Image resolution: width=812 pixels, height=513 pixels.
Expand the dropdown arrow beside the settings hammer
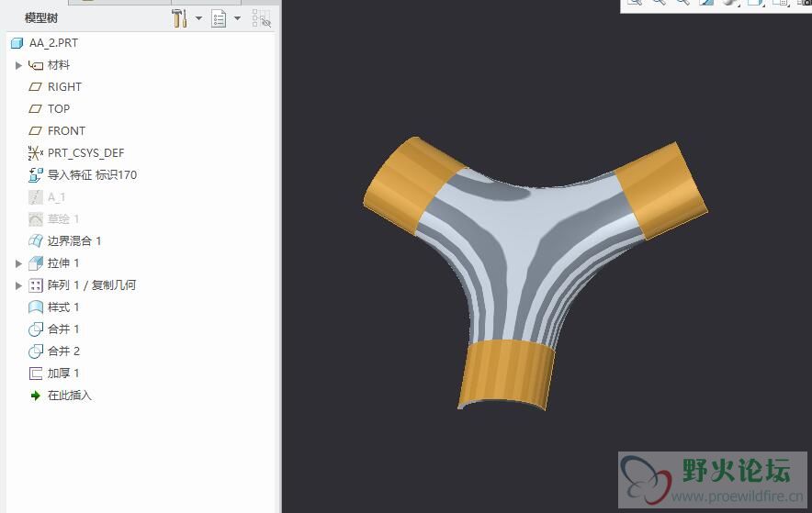coord(198,18)
